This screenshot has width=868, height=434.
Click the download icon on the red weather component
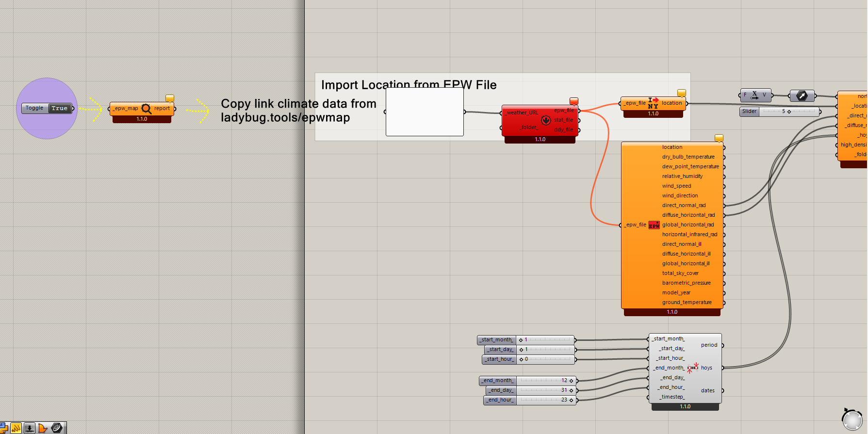[x=546, y=120]
